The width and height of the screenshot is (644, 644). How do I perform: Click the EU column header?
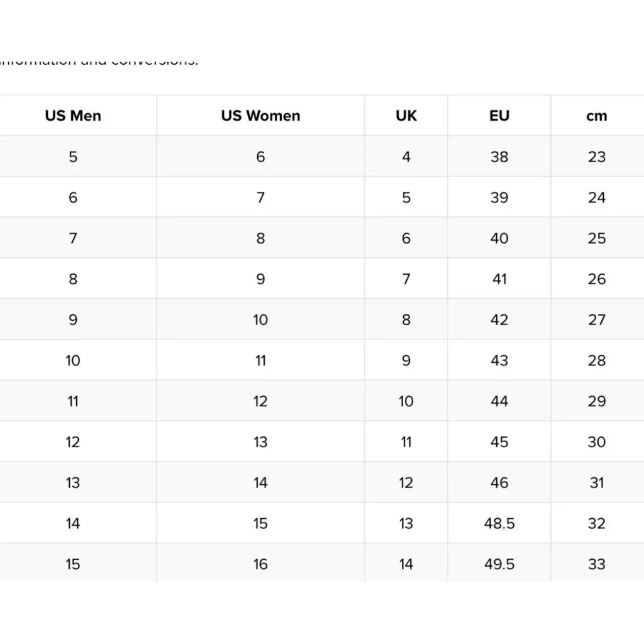[499, 116]
